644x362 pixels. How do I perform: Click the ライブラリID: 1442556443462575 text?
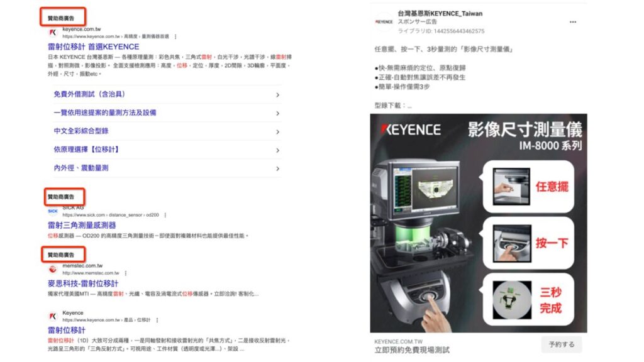pyautogui.click(x=441, y=31)
